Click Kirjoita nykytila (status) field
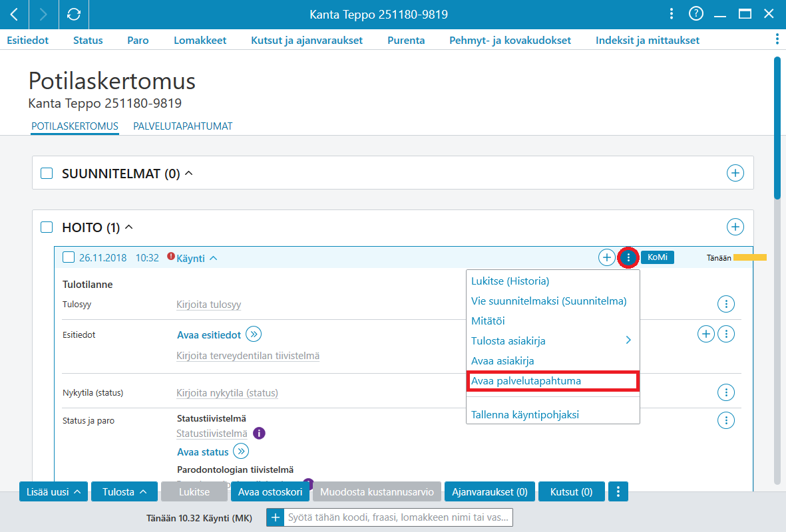Image resolution: width=786 pixels, height=532 pixels. [x=227, y=393]
